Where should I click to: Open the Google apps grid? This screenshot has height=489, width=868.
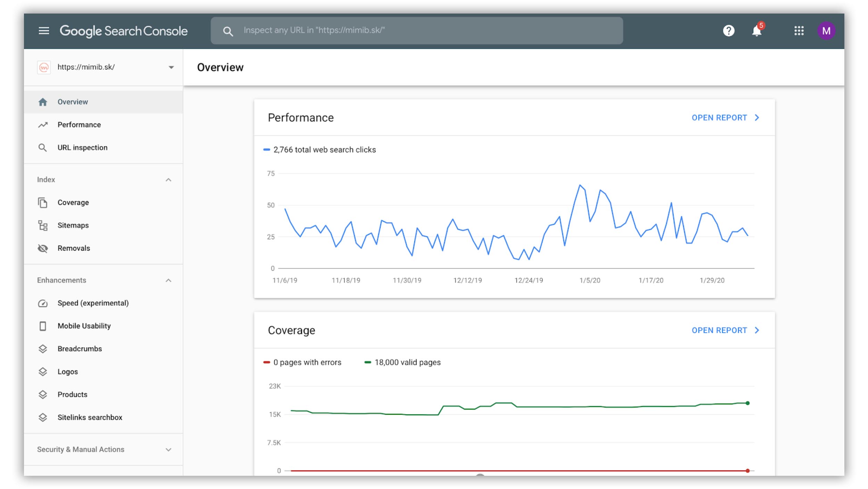tap(799, 31)
